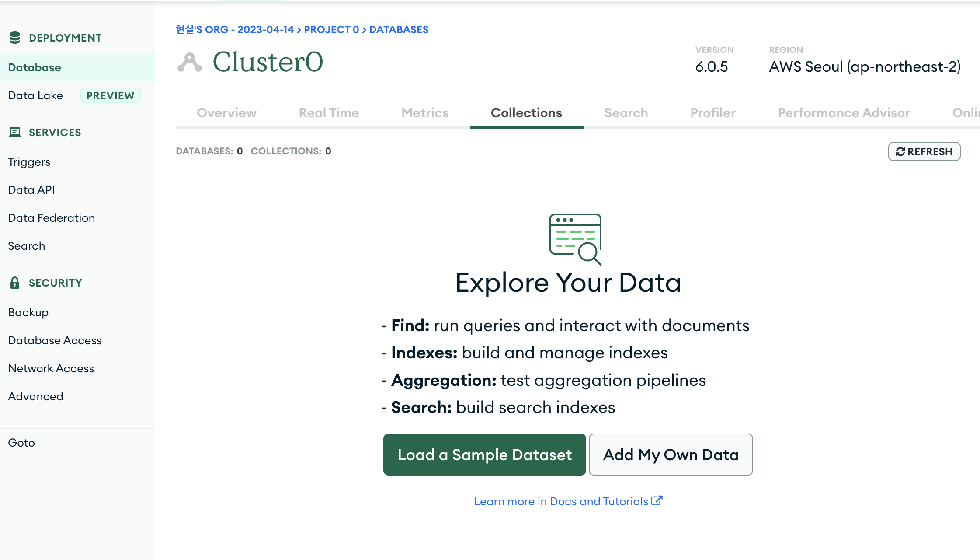Select Data Federation in the sidebar

pos(52,218)
